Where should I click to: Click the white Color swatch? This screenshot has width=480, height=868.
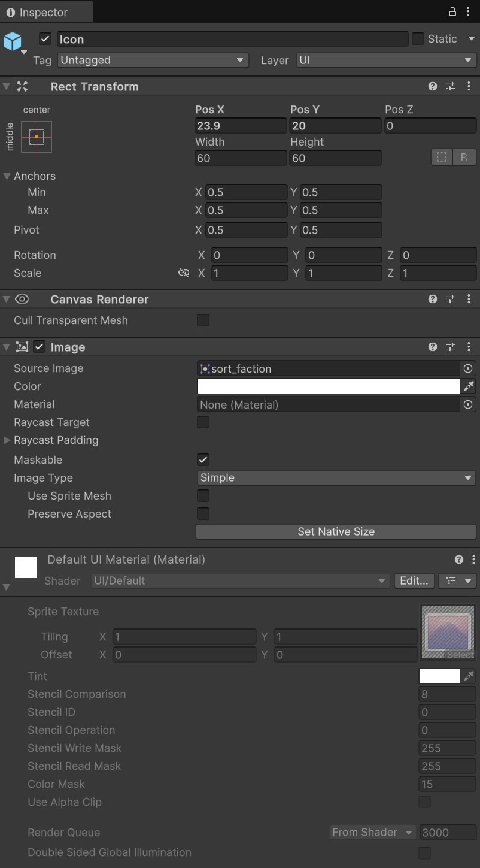[x=329, y=386]
